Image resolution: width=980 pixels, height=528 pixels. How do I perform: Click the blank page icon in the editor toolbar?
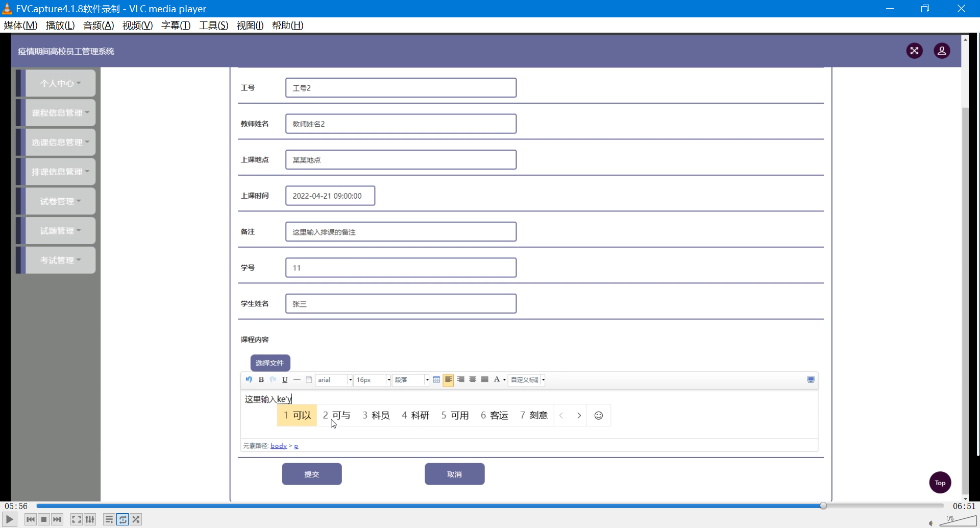[309, 379]
